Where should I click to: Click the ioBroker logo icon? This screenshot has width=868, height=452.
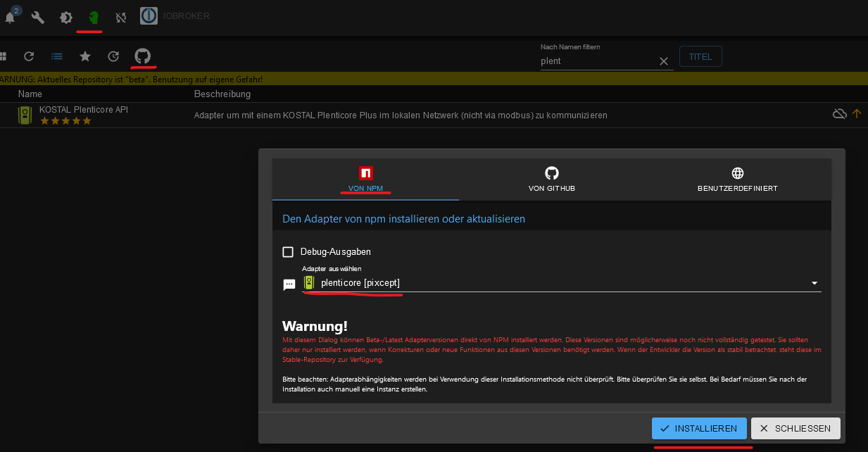149,16
